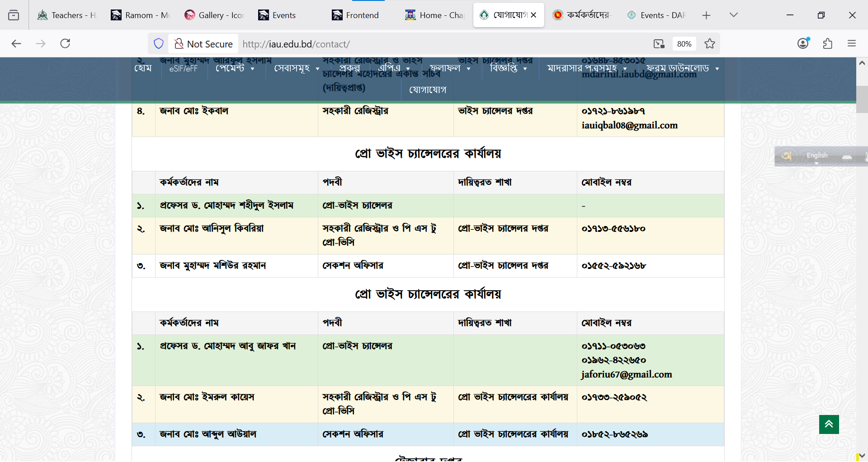Expand the ফরম ডাউনলোড dropdown menu

(682, 68)
